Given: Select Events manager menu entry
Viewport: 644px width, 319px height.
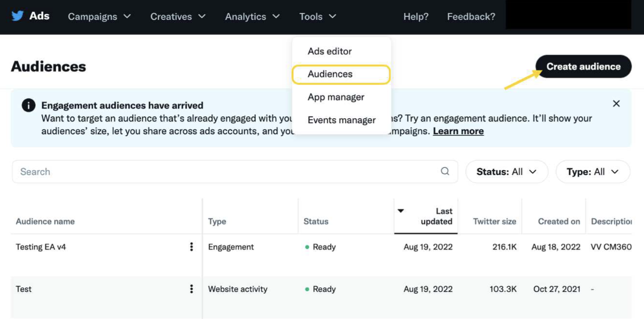Looking at the screenshot, I should pyautogui.click(x=342, y=120).
